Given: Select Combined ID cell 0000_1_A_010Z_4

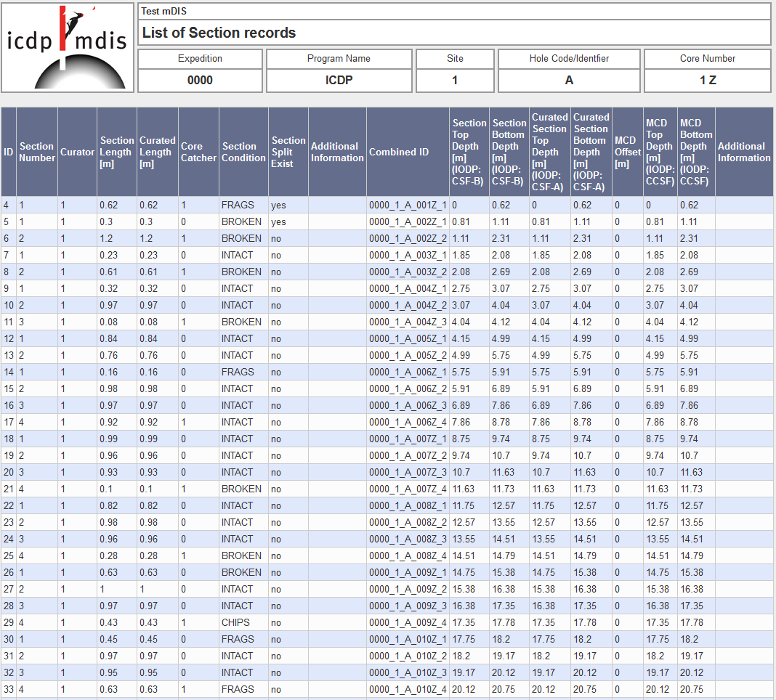Looking at the screenshot, I should 408,689.
